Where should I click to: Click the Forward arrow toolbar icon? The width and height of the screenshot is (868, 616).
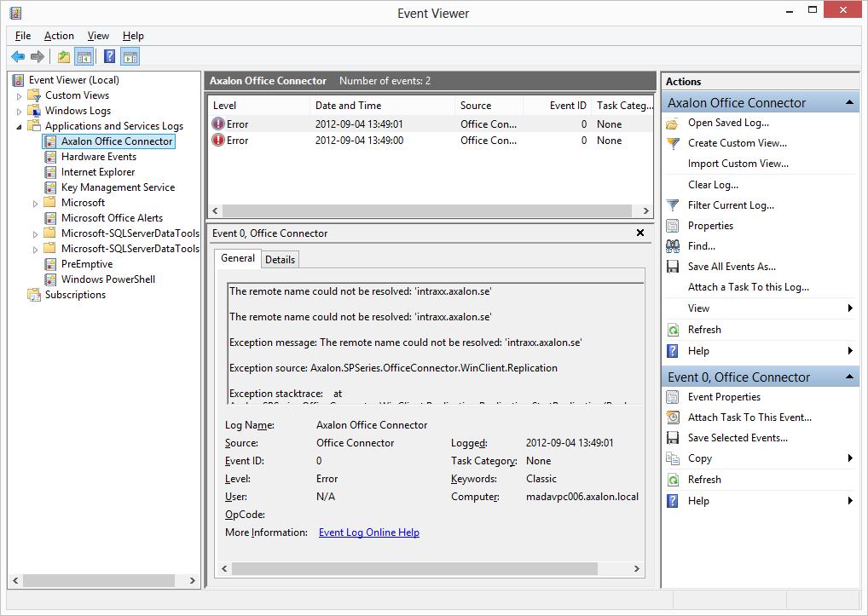(x=38, y=56)
